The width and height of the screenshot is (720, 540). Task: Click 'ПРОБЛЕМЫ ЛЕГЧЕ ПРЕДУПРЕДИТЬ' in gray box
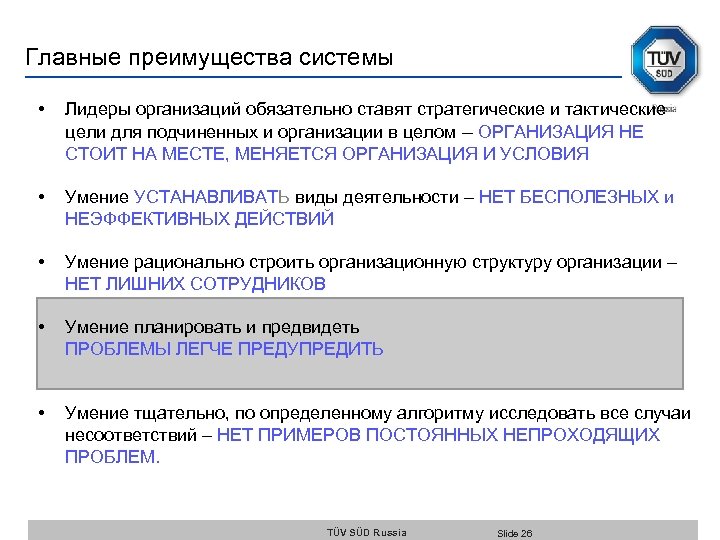point(224,349)
